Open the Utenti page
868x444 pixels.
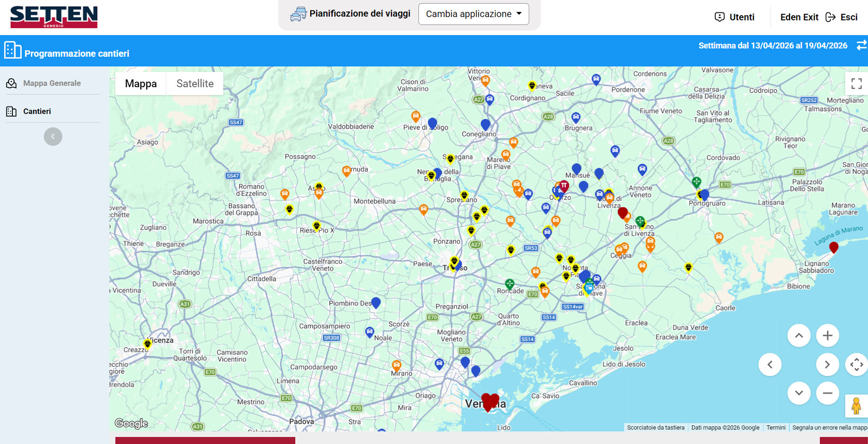point(734,17)
